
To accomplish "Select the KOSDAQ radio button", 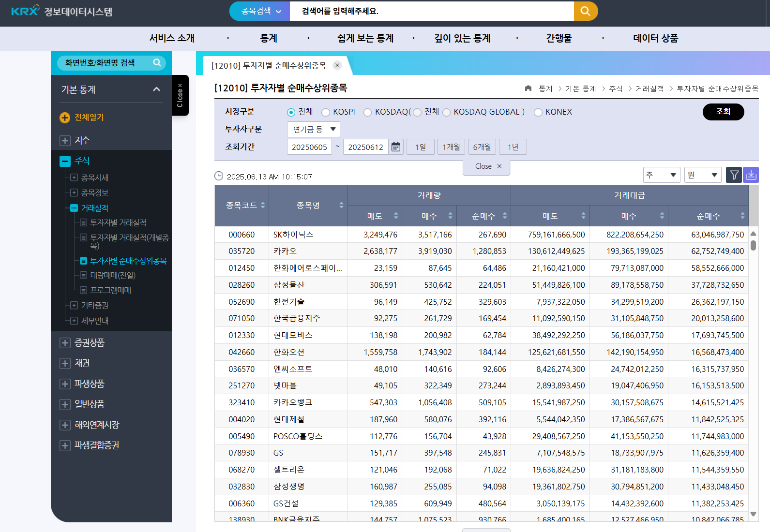I will (x=367, y=112).
